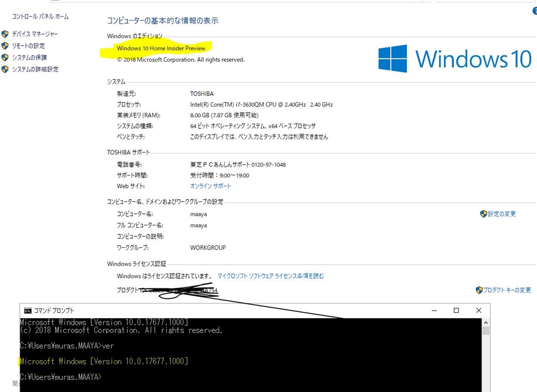Screen dimensions: 537x392
Task: Click shield icon beside システムの保護
Action: (x=5, y=57)
